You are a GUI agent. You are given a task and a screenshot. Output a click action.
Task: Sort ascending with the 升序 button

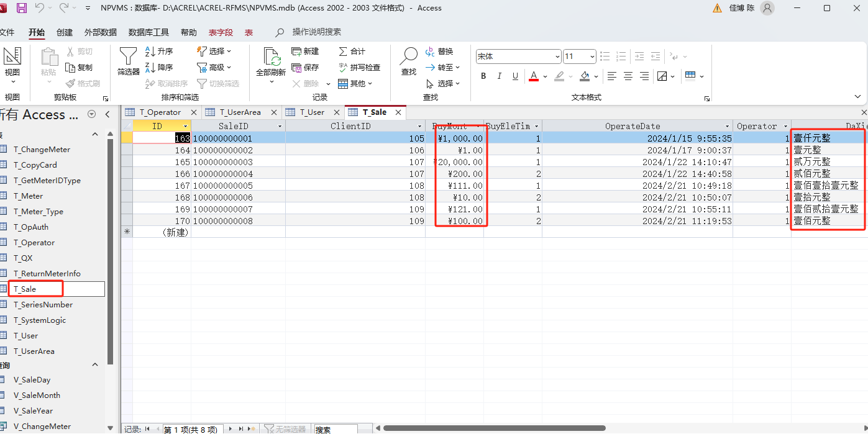pyautogui.click(x=159, y=51)
